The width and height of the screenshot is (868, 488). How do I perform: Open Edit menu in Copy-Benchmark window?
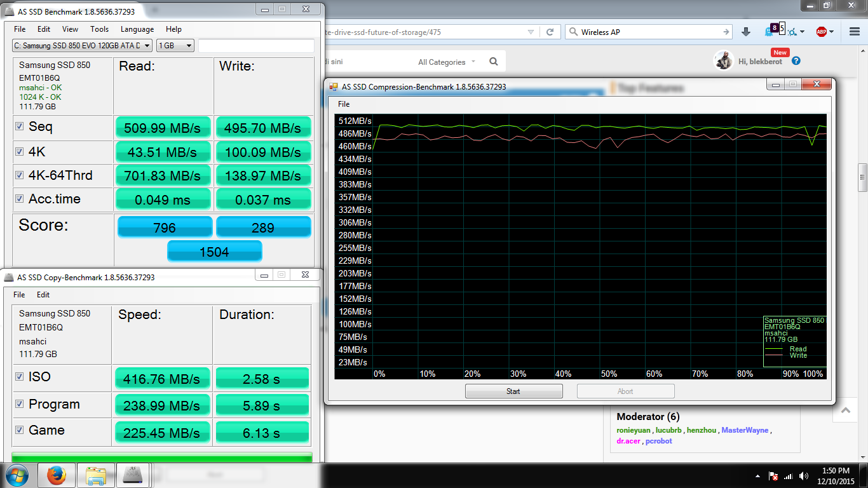click(x=43, y=295)
